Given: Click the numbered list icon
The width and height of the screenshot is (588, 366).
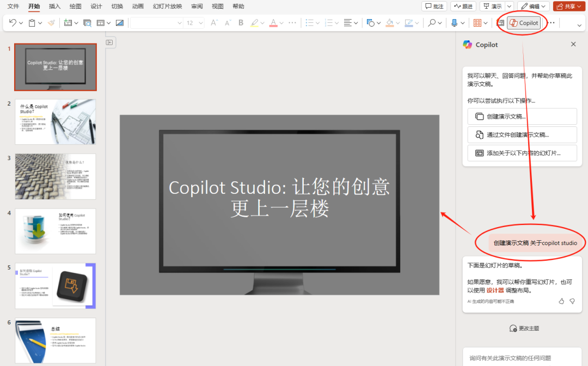Looking at the screenshot, I should [x=329, y=23].
